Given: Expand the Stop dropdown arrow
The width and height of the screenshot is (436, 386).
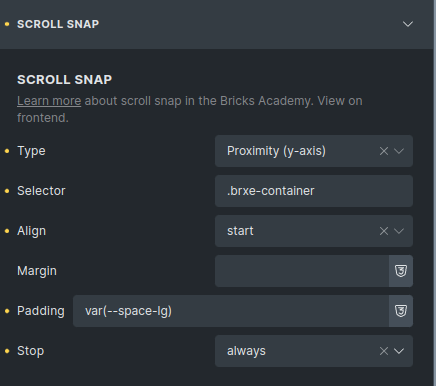Looking at the screenshot, I should tap(399, 351).
